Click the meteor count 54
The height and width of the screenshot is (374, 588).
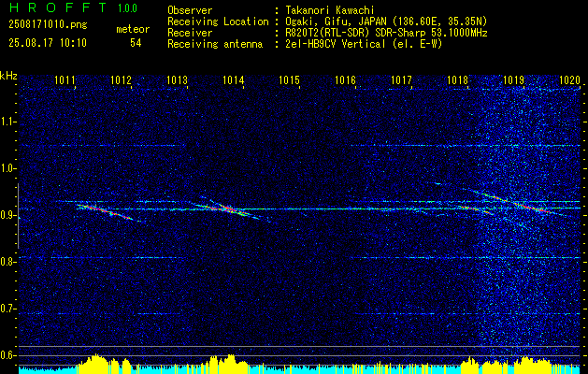click(x=136, y=43)
